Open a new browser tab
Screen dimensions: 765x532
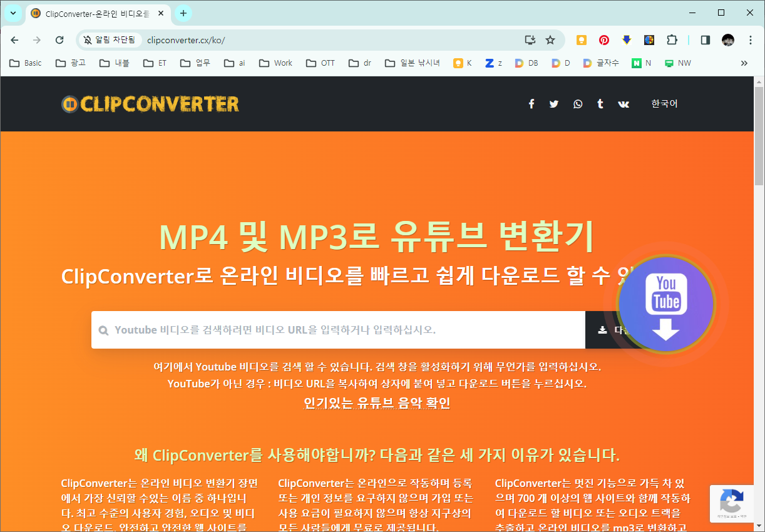click(183, 13)
